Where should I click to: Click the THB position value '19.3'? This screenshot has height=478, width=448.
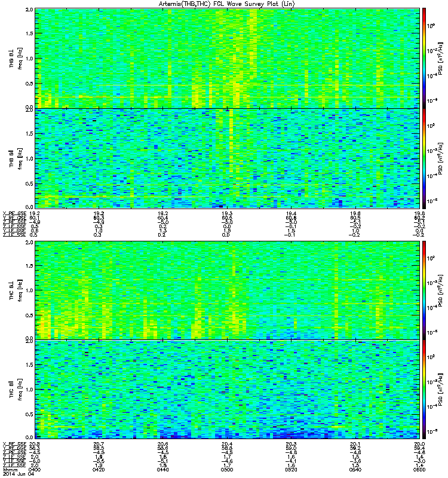coord(227,213)
